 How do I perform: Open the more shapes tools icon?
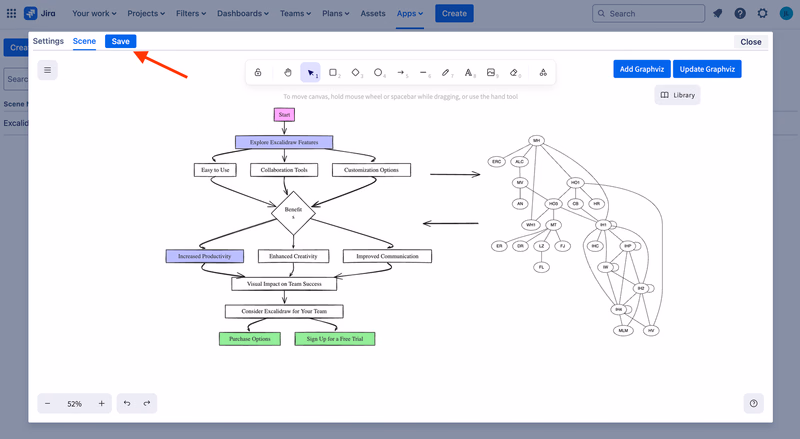[543, 72]
